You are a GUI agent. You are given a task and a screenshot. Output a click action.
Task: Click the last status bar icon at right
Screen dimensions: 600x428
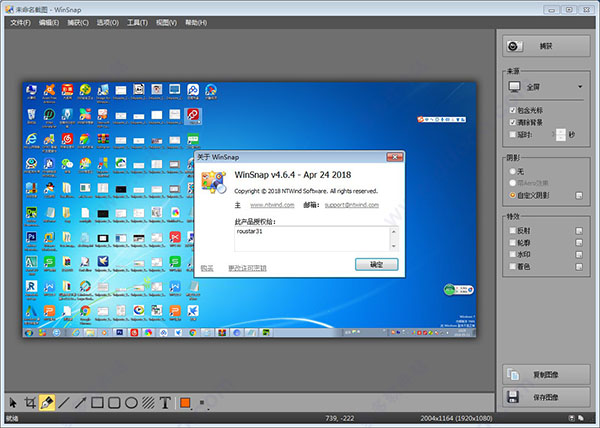[x=581, y=418]
